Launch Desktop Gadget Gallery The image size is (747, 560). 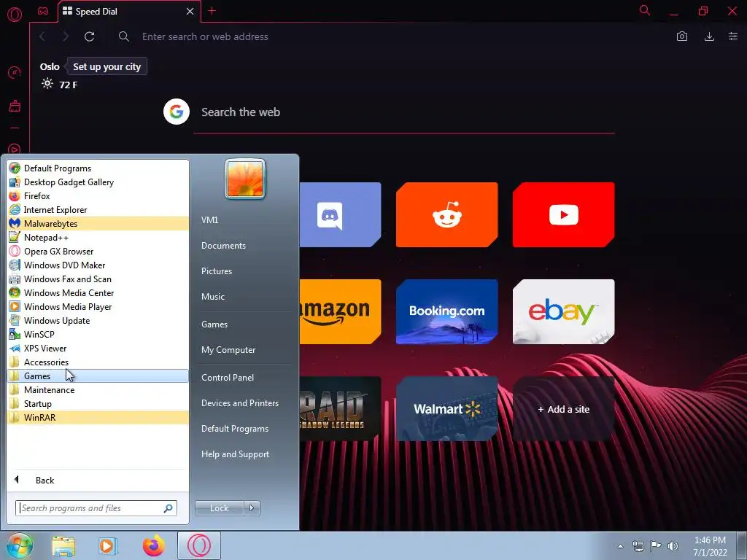click(98, 182)
